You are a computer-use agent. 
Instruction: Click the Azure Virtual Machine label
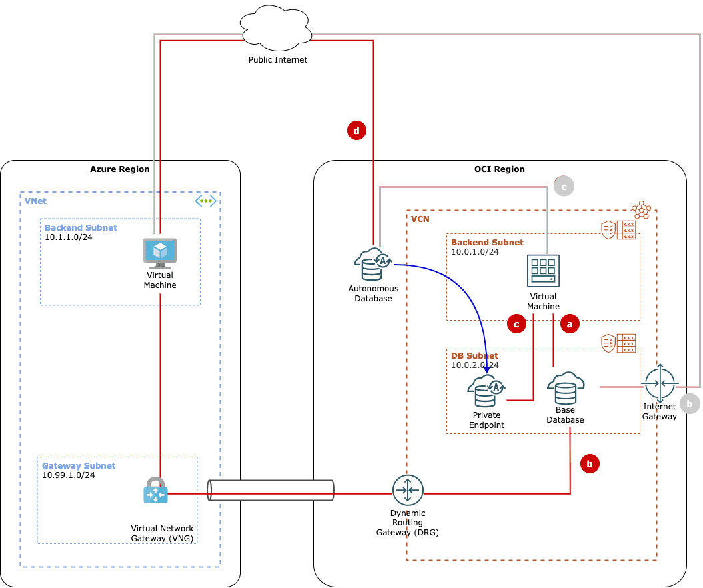[x=160, y=280]
